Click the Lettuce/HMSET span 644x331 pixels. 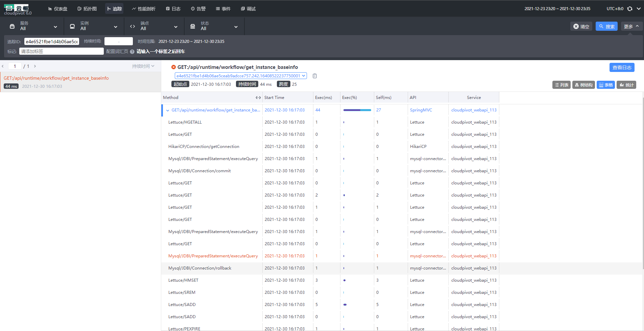click(x=183, y=280)
